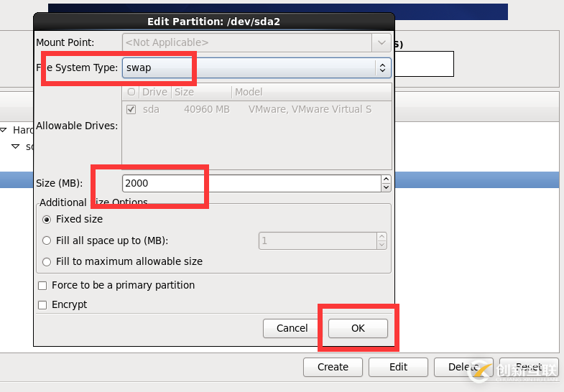Click the Fill all space MB value field

point(318,241)
